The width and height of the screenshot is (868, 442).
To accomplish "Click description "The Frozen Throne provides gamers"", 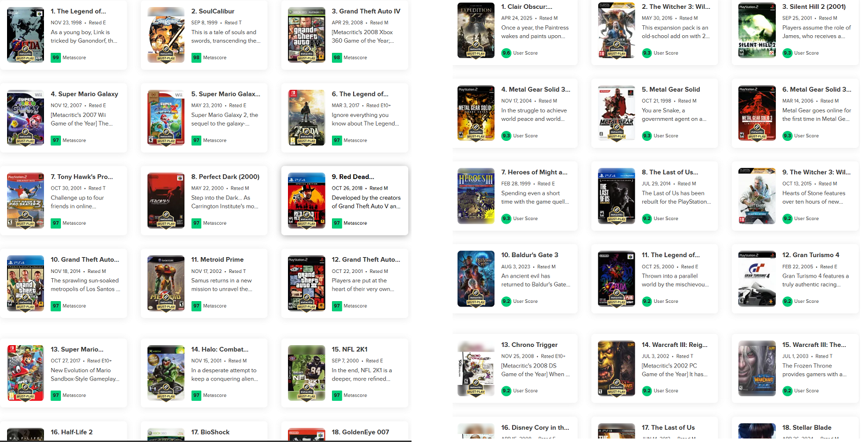I will 815,370.
